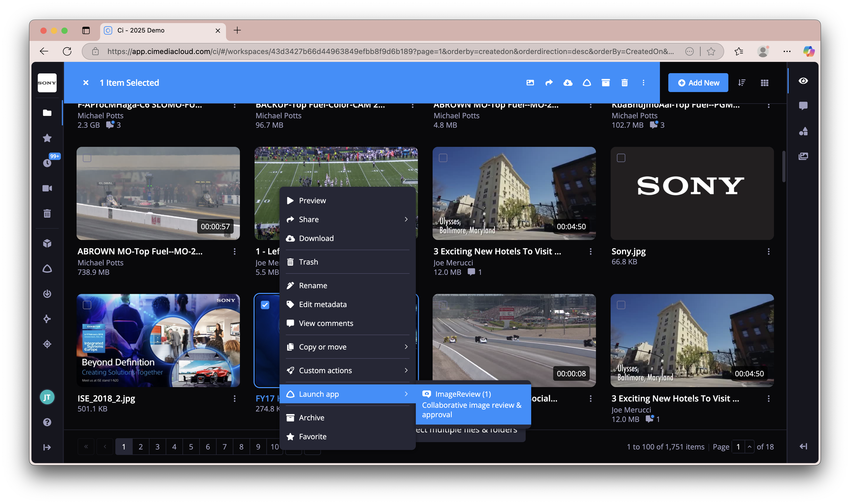
Task: Click the Launch app icon in selection bar
Action: tap(587, 83)
